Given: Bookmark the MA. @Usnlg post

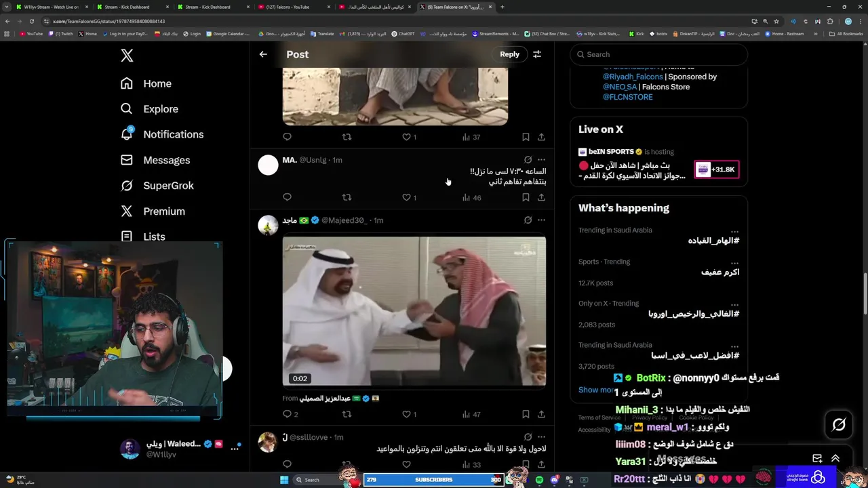Looking at the screenshot, I should coord(526,197).
